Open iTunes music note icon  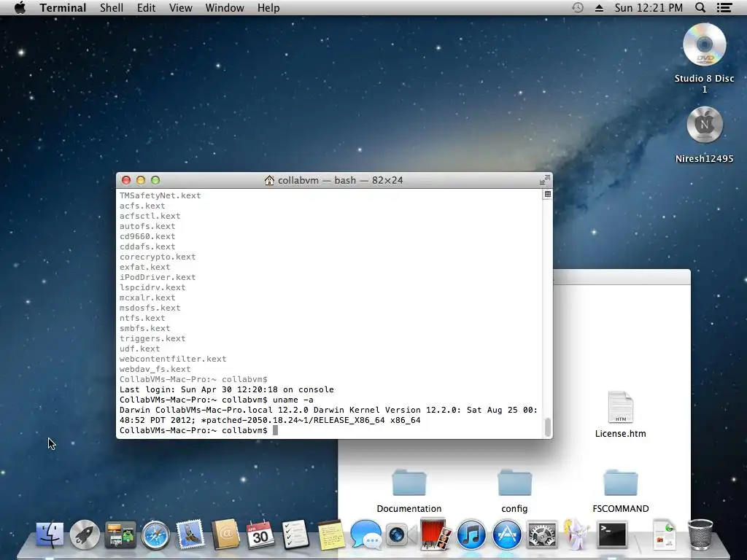[x=471, y=534]
